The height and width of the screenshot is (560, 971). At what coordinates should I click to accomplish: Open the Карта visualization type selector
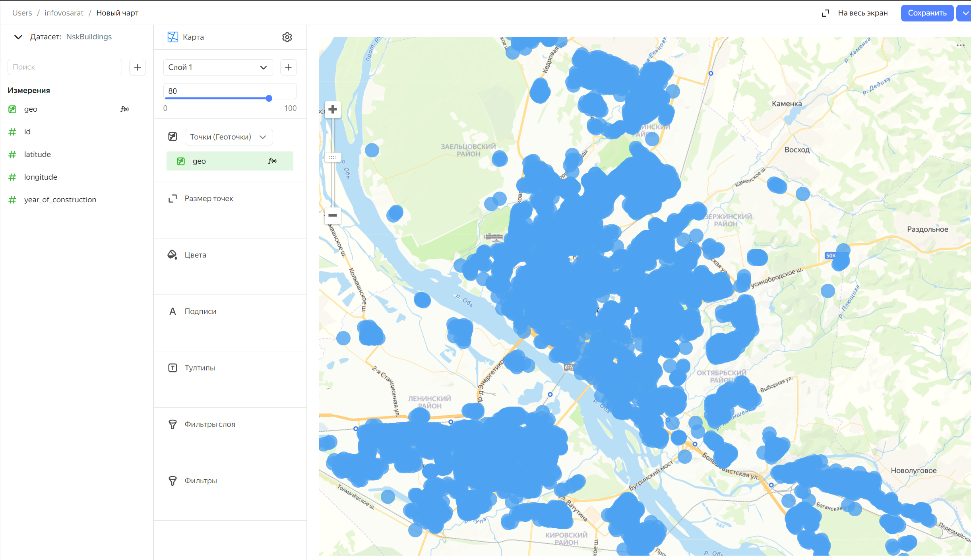pos(186,37)
